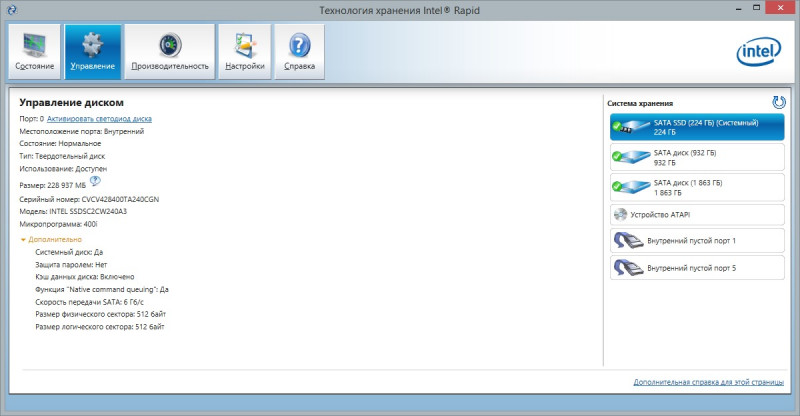The height and width of the screenshot is (416, 800).
Task: Select SATA SSD (224 ГБ) system drive
Action: tap(697, 127)
